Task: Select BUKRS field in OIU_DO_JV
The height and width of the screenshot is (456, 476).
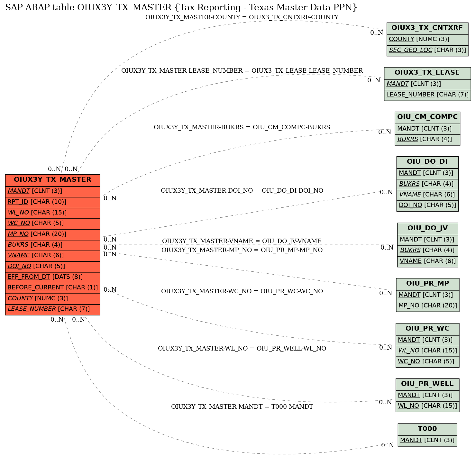Action: (x=427, y=251)
